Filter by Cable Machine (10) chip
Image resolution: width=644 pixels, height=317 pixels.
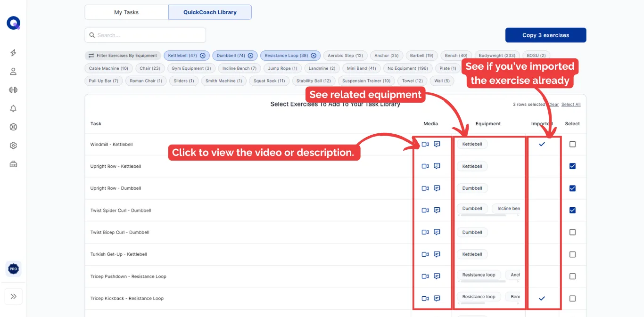coord(108,68)
